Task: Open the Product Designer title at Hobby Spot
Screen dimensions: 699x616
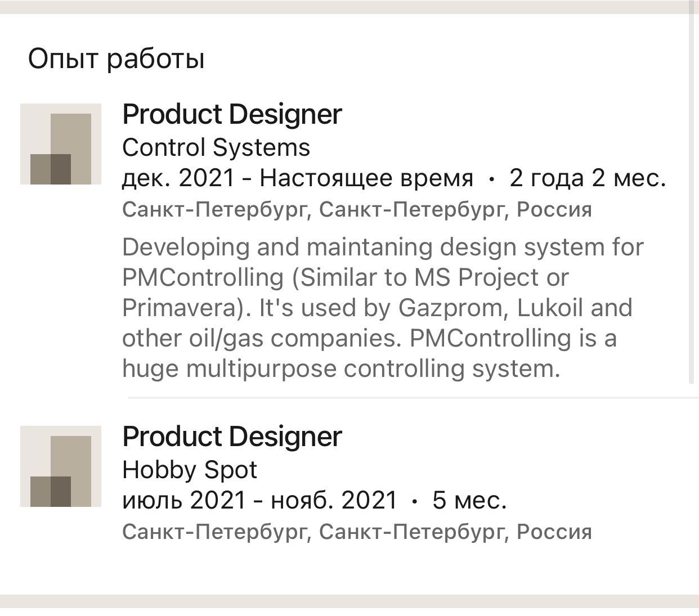Action: [232, 437]
